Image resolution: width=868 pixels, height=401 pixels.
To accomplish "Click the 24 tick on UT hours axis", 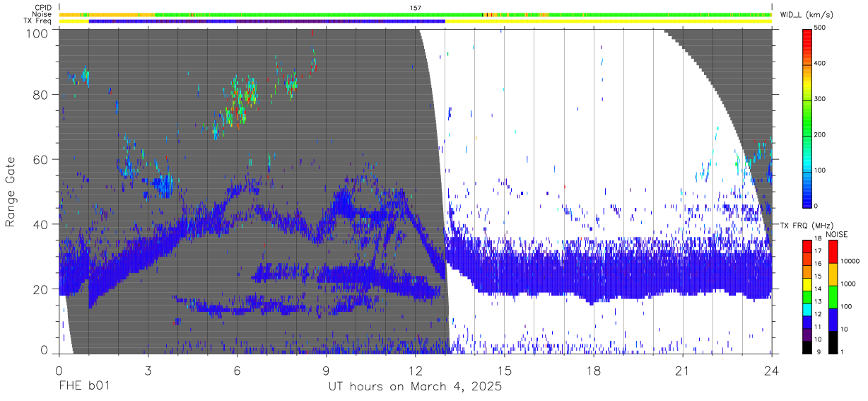I will pyautogui.click(x=772, y=371).
